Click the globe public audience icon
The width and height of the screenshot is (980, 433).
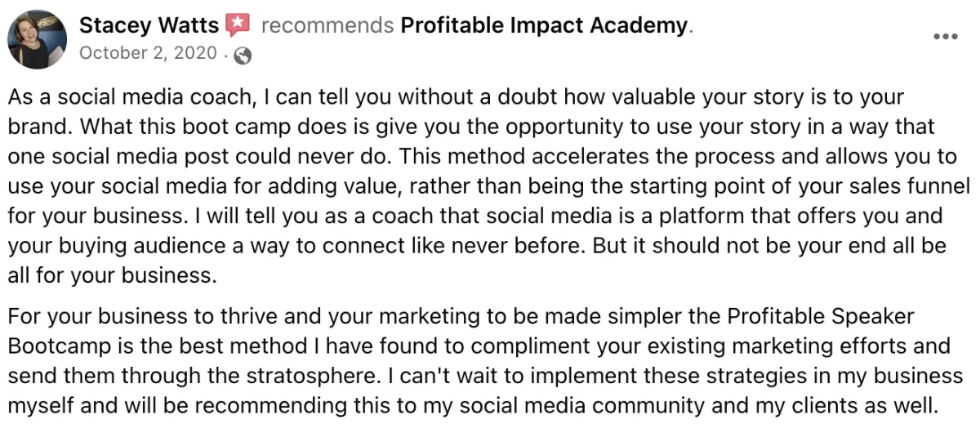click(x=243, y=56)
